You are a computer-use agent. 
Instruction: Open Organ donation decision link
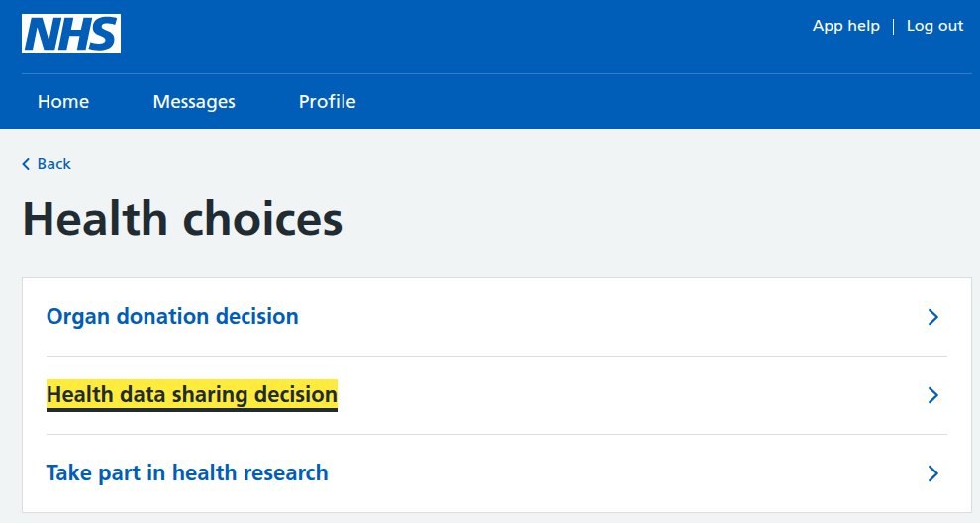172,317
